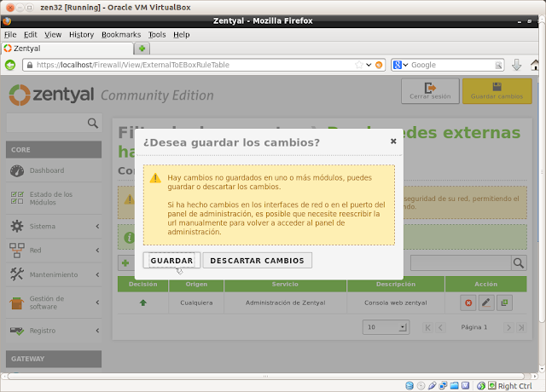The width and height of the screenshot is (546, 392).
Task: Click Guardar cambios yellow button
Action: (x=497, y=91)
